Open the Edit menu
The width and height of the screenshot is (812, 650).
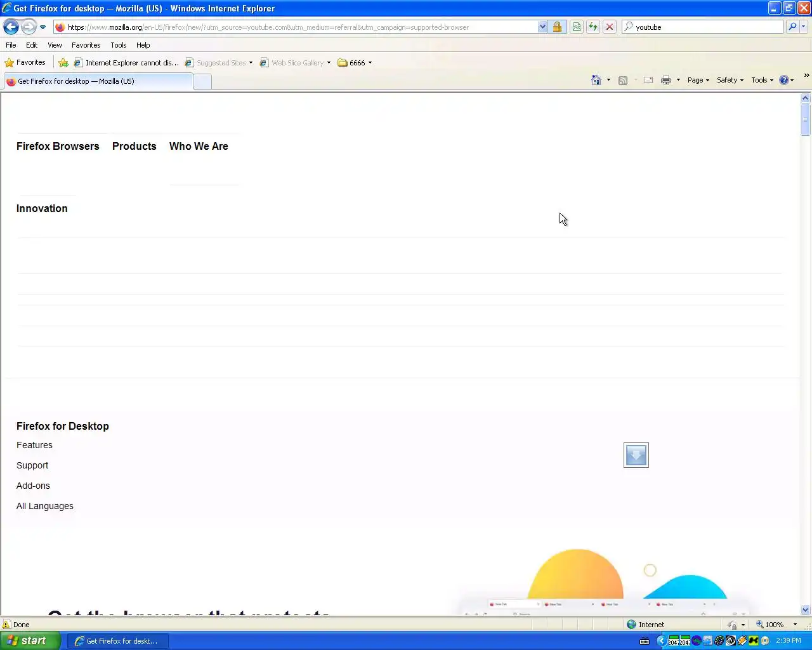tap(32, 45)
